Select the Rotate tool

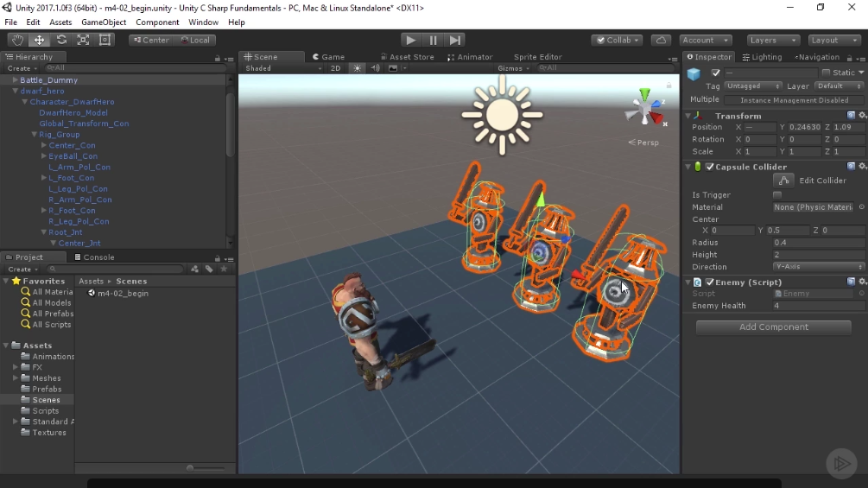click(61, 40)
